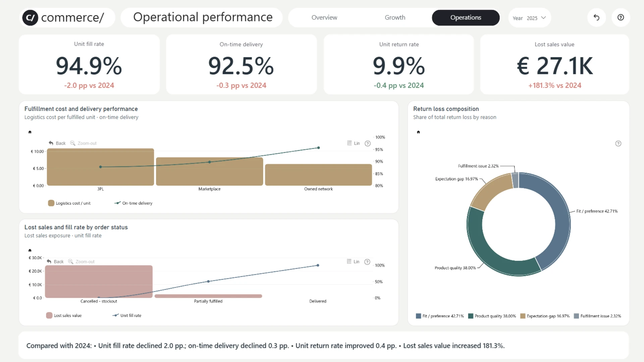Toggle Product quality 38.00% legend item

(x=492, y=316)
